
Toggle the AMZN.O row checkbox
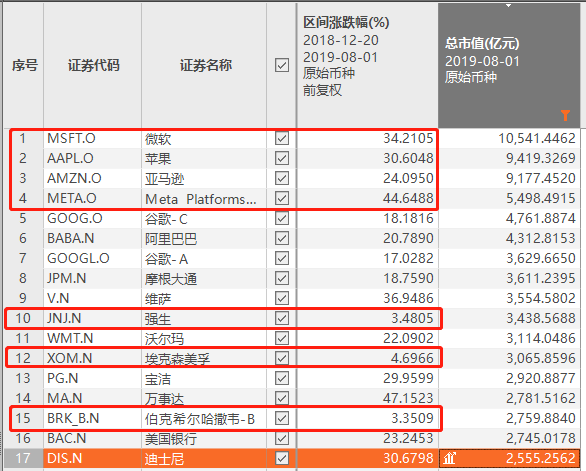point(282,178)
